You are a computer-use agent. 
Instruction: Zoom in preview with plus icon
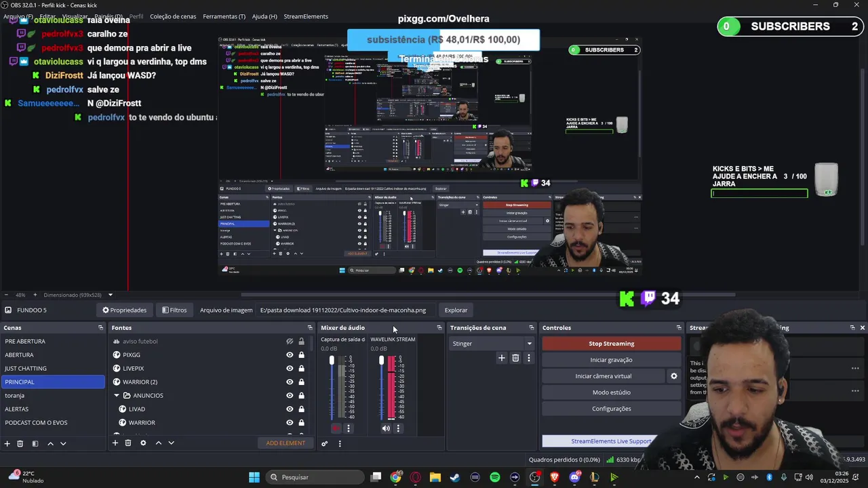click(x=35, y=295)
